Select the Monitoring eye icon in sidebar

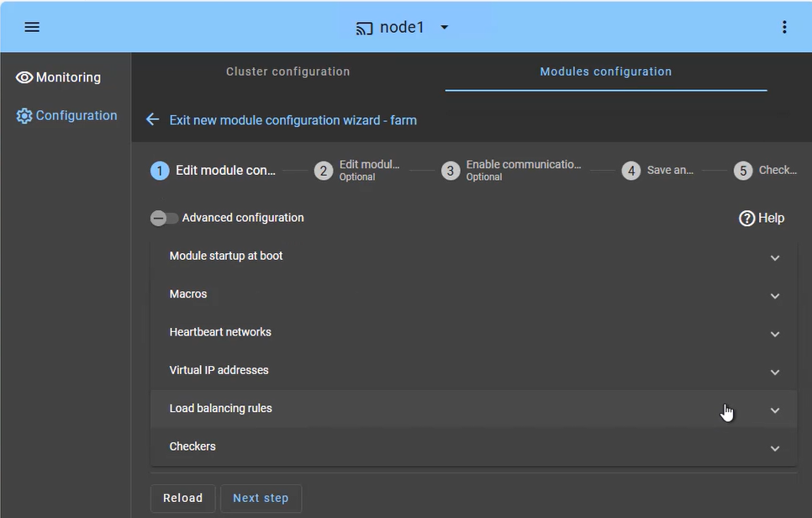(24, 77)
